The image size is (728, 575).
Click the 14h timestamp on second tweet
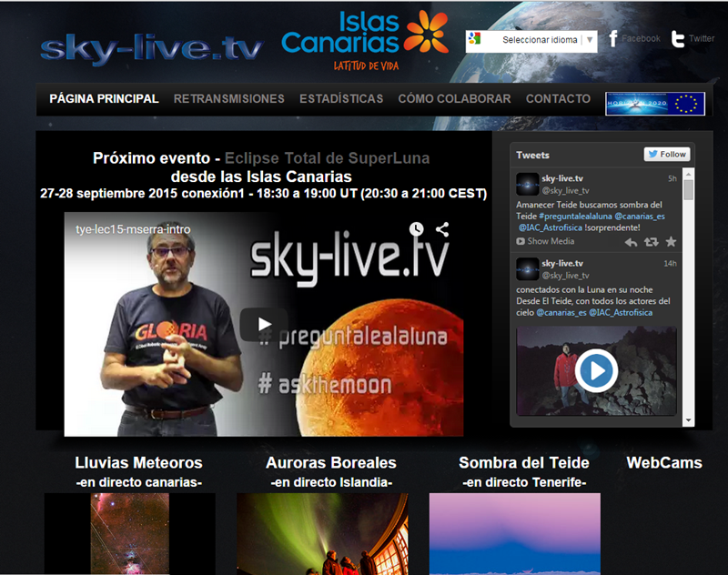coord(670,264)
